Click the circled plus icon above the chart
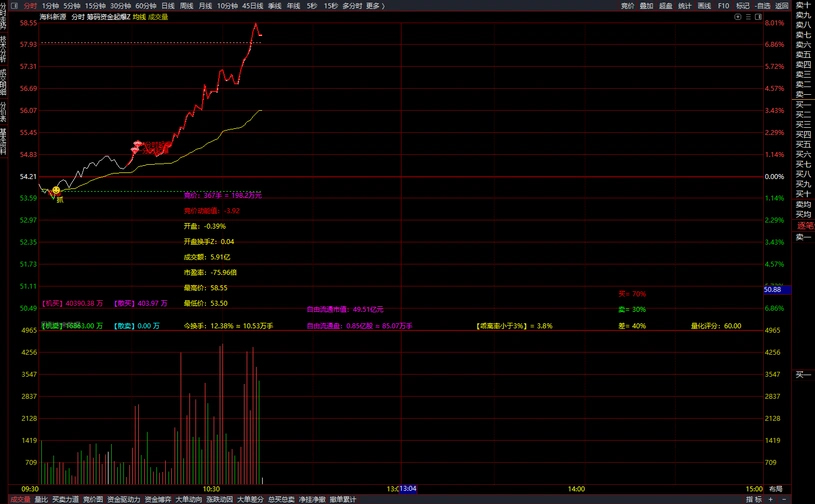The width and height of the screenshot is (815, 504). tap(738, 17)
